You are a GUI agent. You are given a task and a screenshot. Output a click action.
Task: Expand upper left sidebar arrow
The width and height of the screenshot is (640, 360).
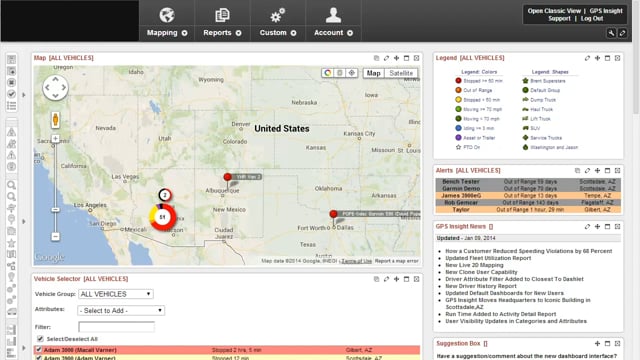pos(24,95)
